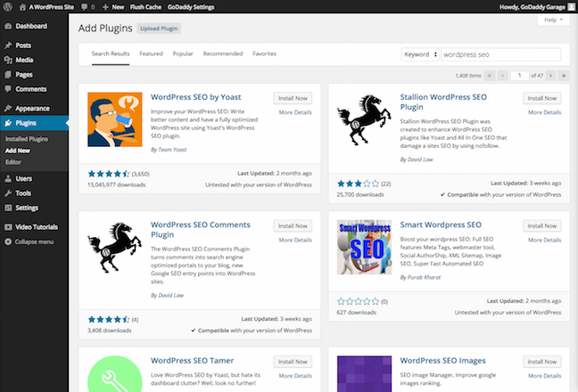The height and width of the screenshot is (392, 578).
Task: Open WordPress SEO by Yoast title
Action: (195, 97)
